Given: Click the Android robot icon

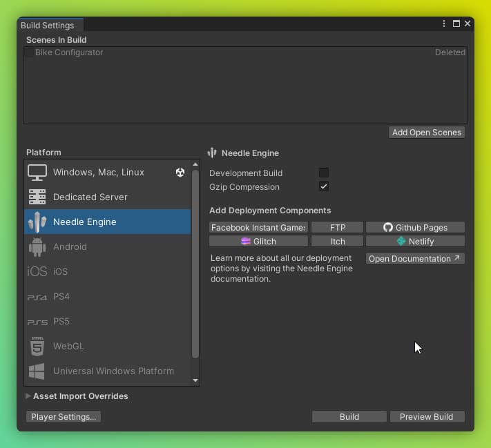Looking at the screenshot, I should tap(37, 246).
